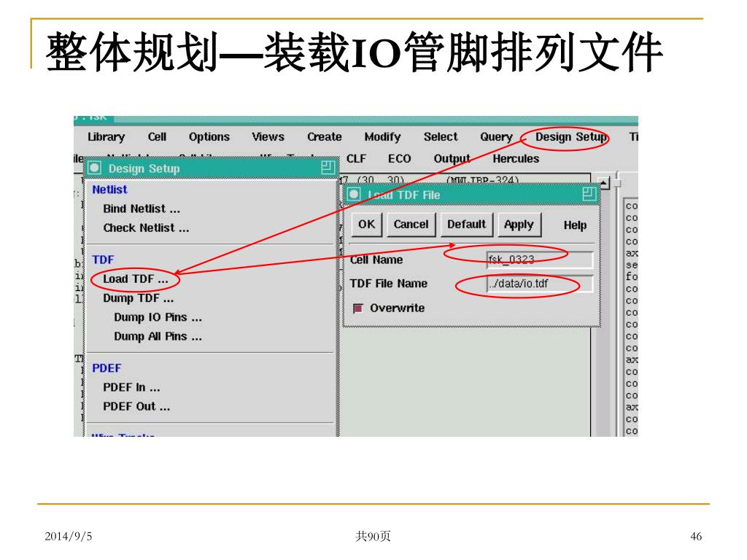Click the TDF section heading
This screenshot has height=560, width=747.
pos(103,260)
